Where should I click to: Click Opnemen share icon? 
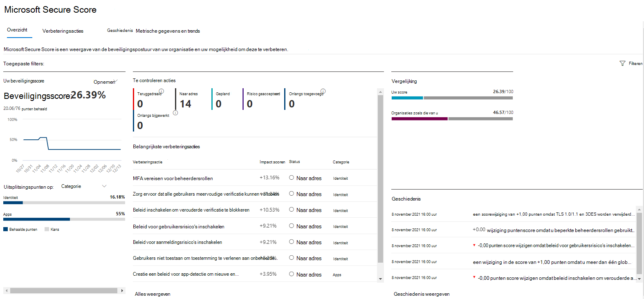(116, 81)
